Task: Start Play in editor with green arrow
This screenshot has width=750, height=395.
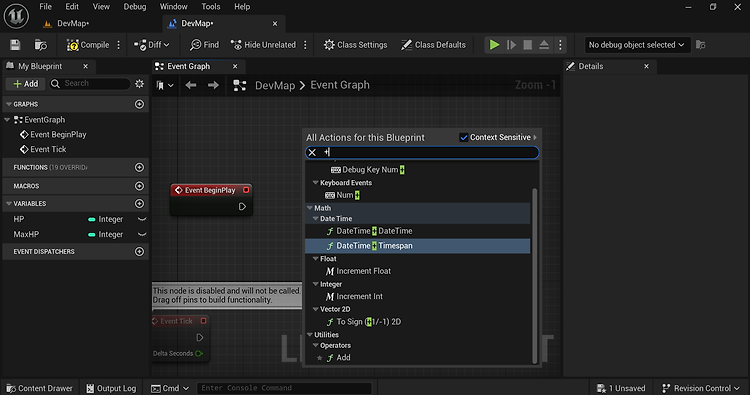Action: (494, 45)
